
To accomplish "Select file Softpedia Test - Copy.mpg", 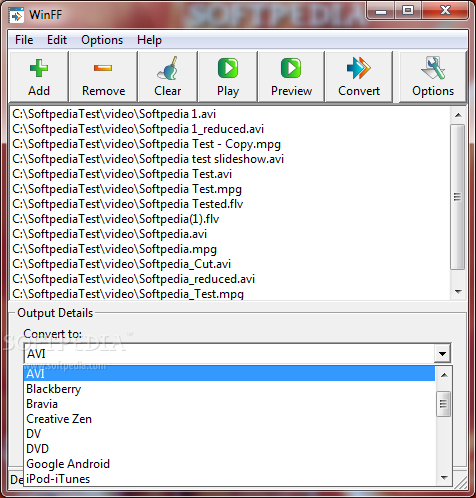I will (x=230, y=144).
